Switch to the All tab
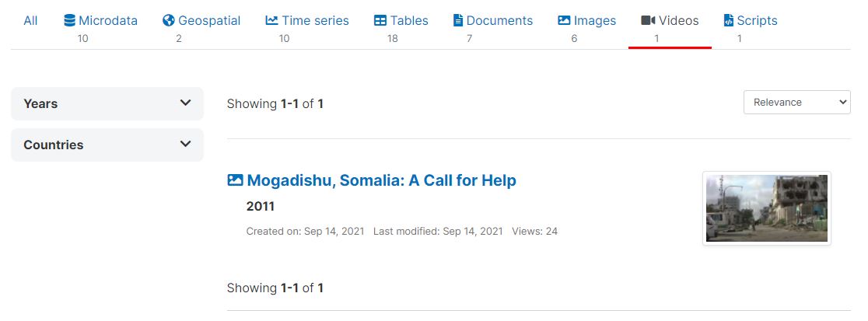The height and width of the screenshot is (321, 868). [x=30, y=21]
